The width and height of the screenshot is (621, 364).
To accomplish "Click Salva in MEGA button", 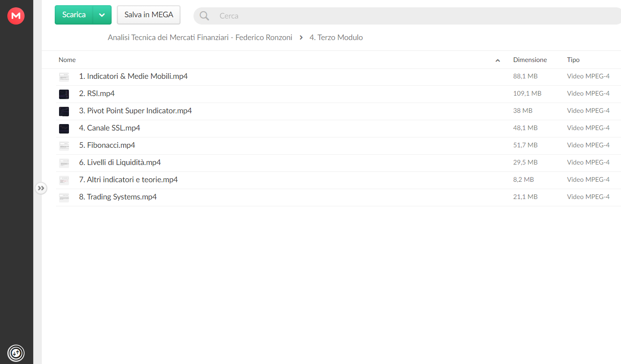I will 149,15.
